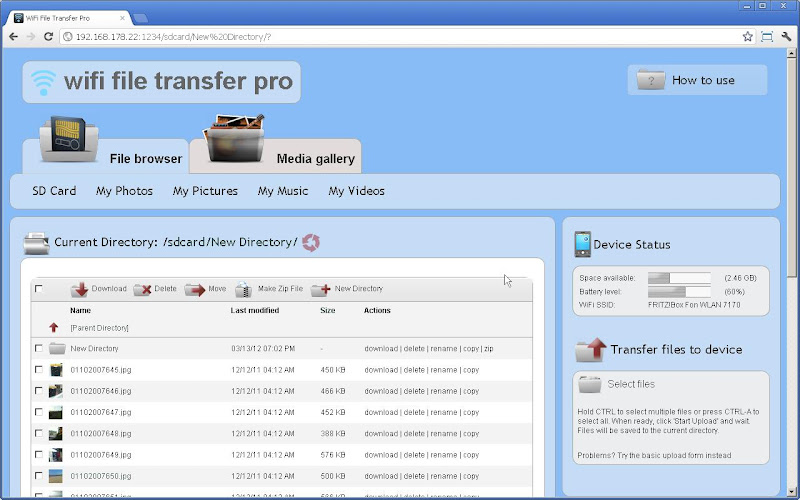Viewport: 800px width, 500px height.
Task: Click the Battery level progress bar
Action: [679, 292]
